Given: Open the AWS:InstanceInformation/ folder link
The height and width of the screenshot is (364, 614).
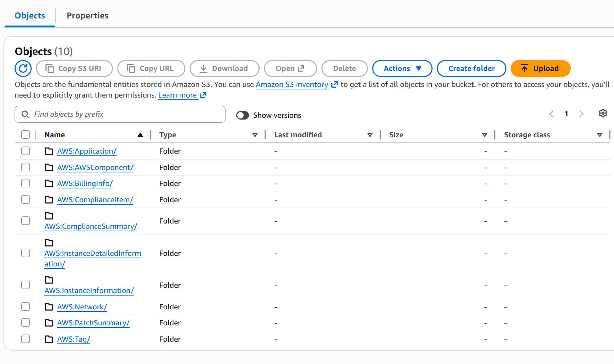Looking at the screenshot, I should point(89,291).
